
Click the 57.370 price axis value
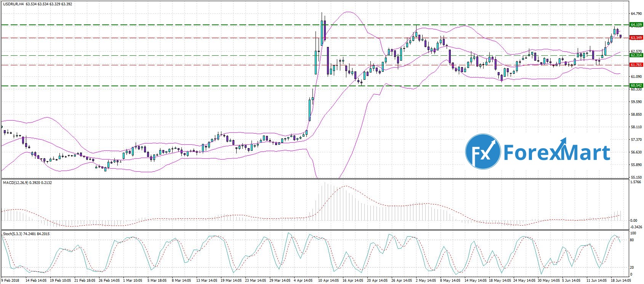(x=636, y=140)
